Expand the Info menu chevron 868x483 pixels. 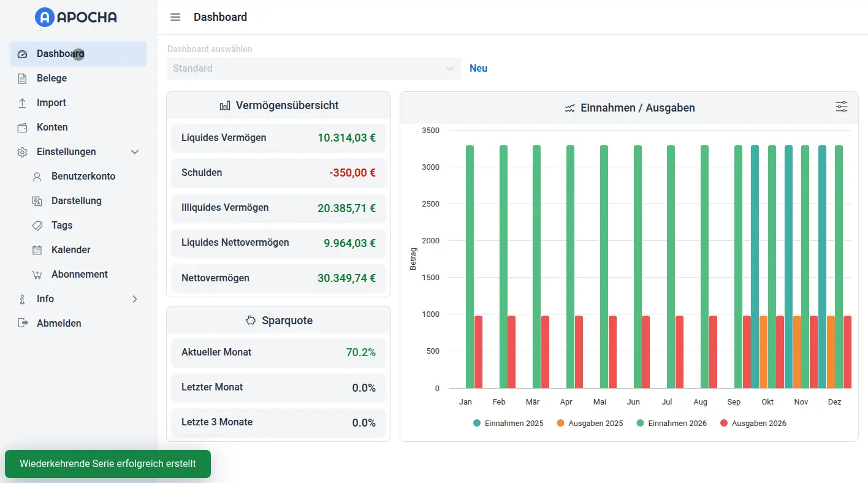point(135,299)
